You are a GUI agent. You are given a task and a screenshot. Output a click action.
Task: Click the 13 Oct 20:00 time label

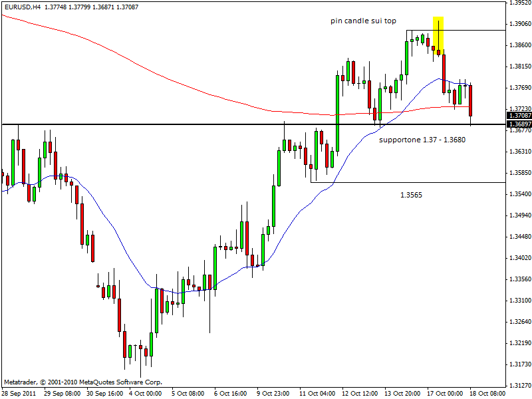point(401,393)
